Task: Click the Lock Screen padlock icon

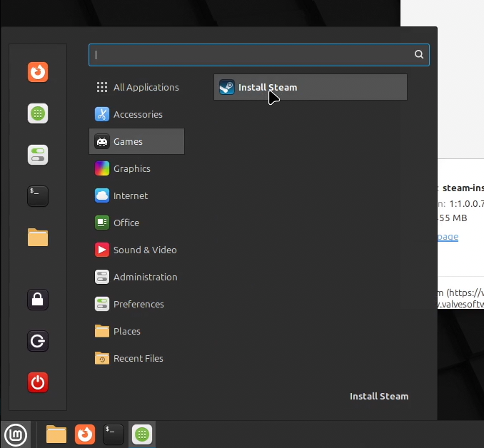Action: pyautogui.click(x=38, y=300)
